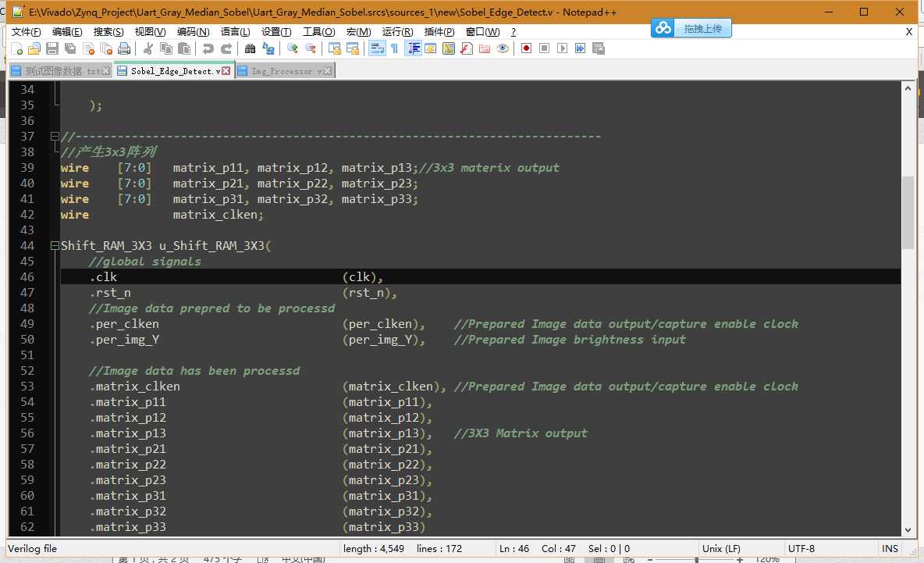The image size is (924, 563).
Task: Toggle monitoring eye icon
Action: [x=502, y=48]
